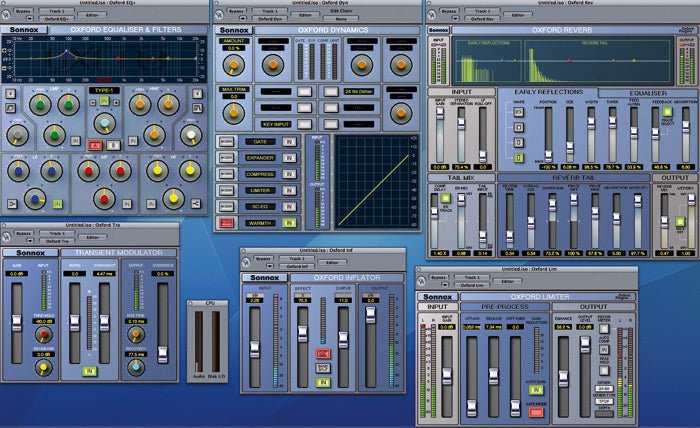Toggle the 24 Bit Dither switch in Oxford Dynamics

331,91
